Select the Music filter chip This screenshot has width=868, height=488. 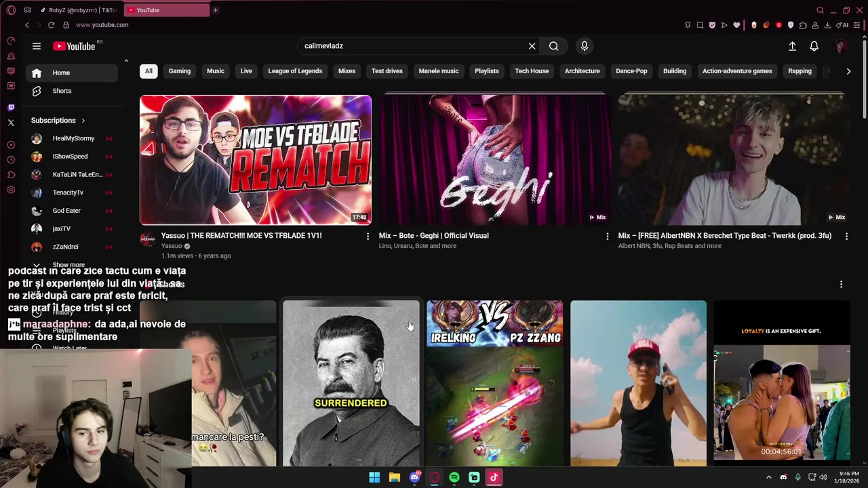tap(216, 71)
